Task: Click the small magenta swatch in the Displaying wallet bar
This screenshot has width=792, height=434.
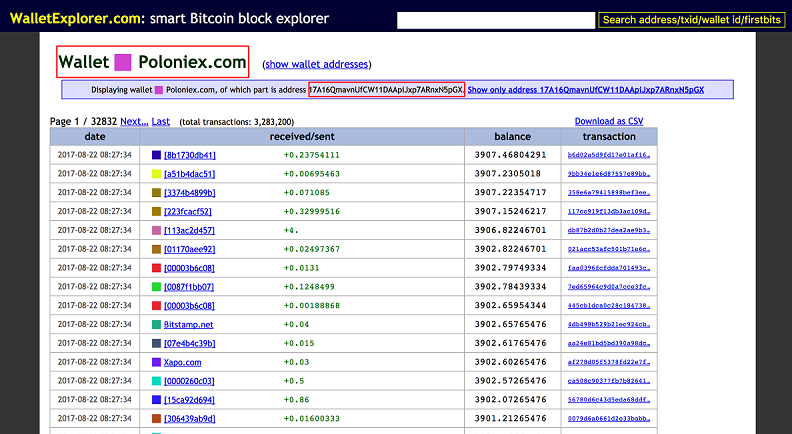Action: (x=159, y=90)
